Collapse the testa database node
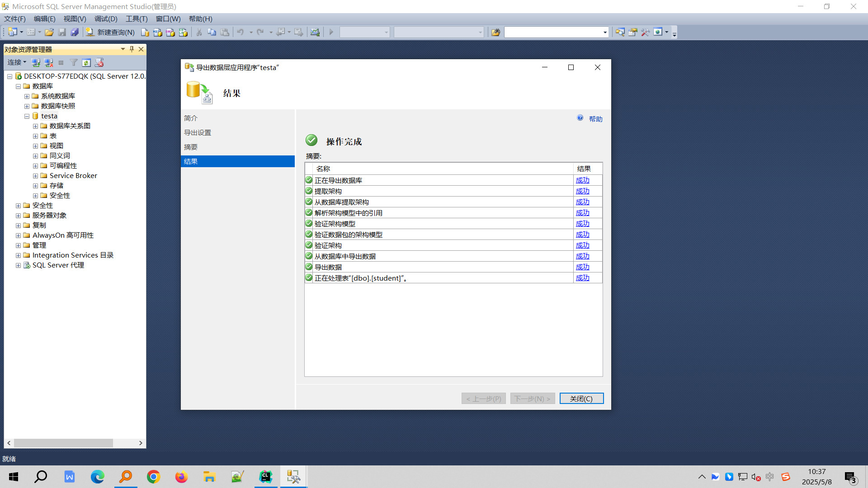This screenshot has height=488, width=868. tap(27, 116)
